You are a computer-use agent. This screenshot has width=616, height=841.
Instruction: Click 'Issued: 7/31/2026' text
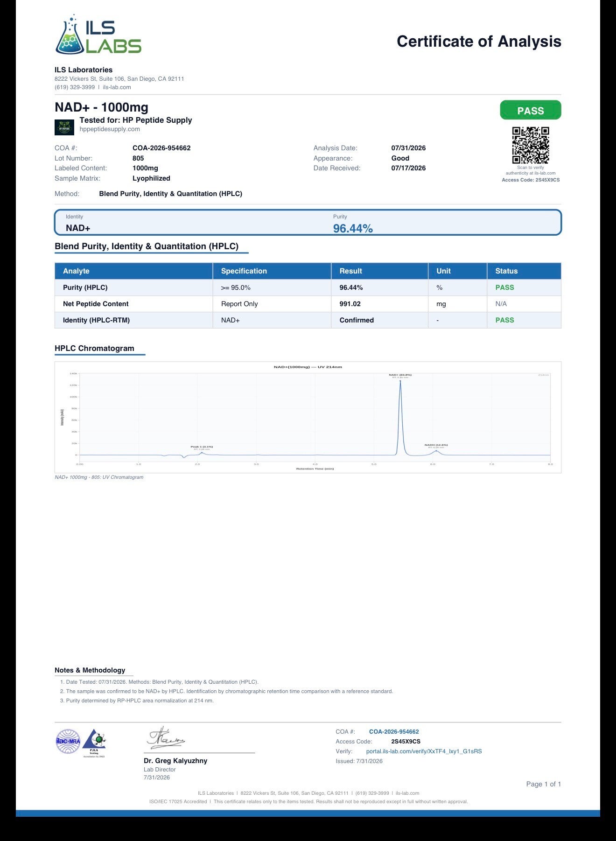[x=359, y=761]
